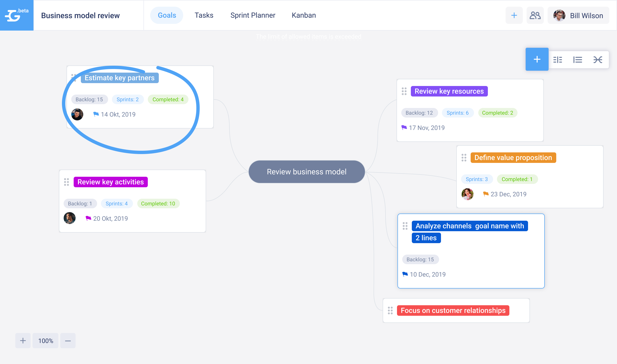Zoom in with bottom-left plus button
617x364 pixels.
[x=23, y=340]
